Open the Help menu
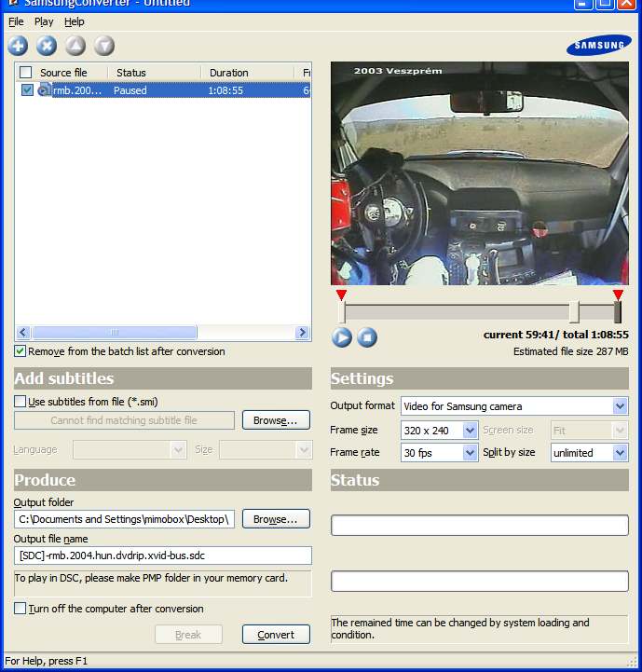642x672 pixels. click(75, 21)
